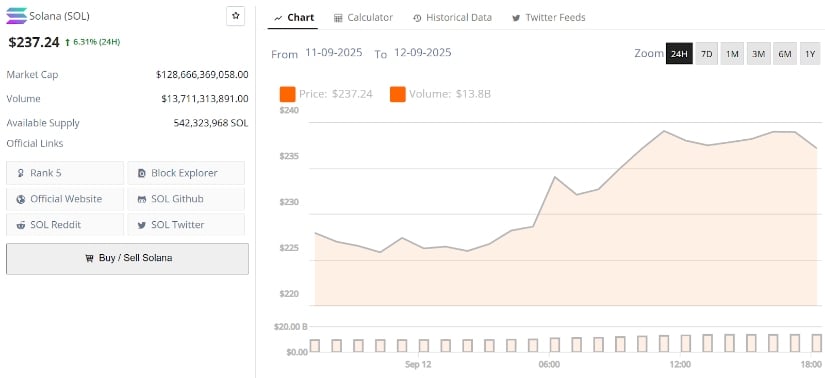Click the volume value $13,711,313,891.00
Viewport: 825px width, 378px height.
[205, 98]
